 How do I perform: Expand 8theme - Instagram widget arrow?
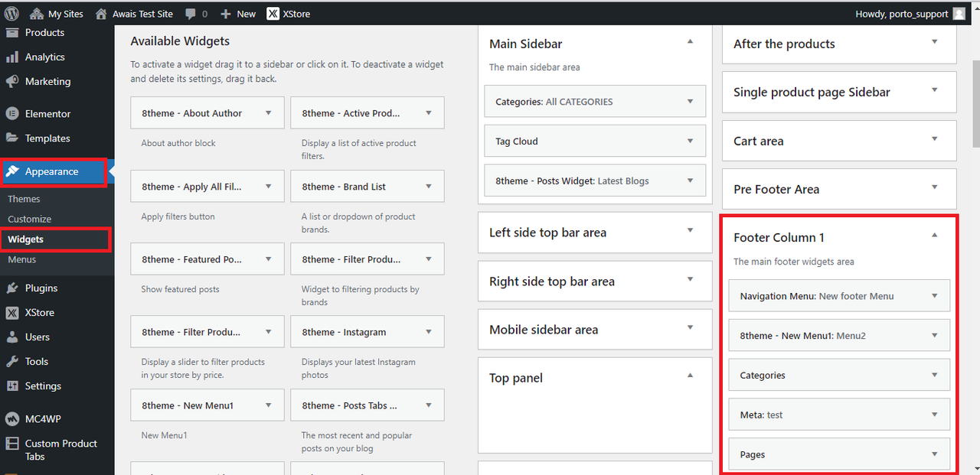(x=428, y=332)
